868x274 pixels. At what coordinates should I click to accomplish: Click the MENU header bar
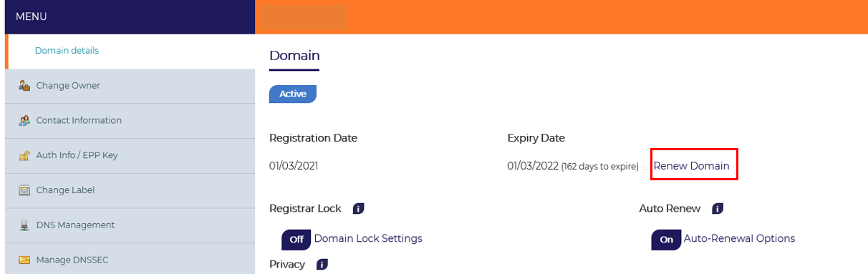130,17
